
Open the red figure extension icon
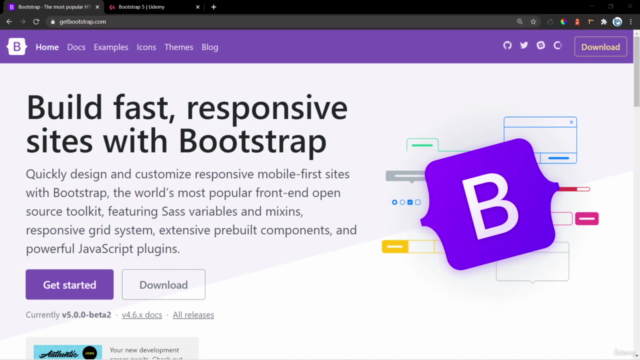click(x=577, y=22)
